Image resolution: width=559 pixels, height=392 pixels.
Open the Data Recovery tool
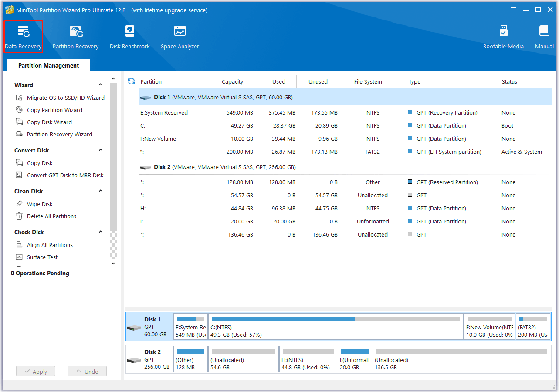click(23, 36)
